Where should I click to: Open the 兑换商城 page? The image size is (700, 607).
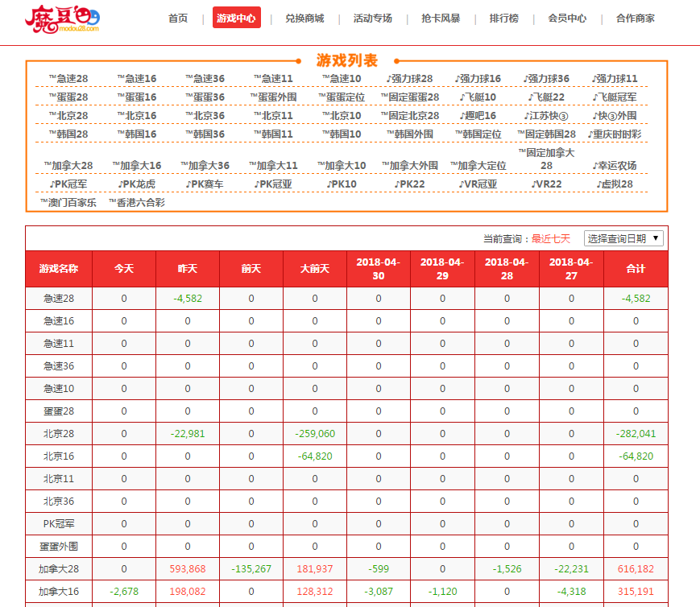point(304,19)
